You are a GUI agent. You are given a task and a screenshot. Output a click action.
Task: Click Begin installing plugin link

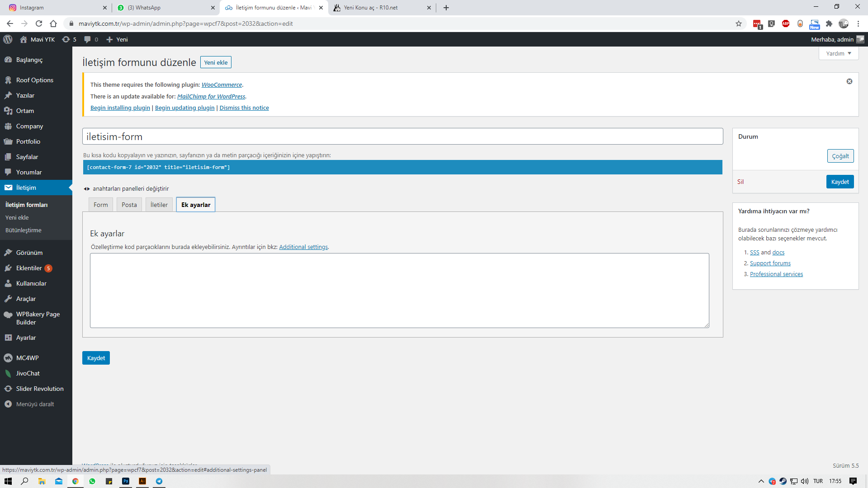pyautogui.click(x=120, y=108)
